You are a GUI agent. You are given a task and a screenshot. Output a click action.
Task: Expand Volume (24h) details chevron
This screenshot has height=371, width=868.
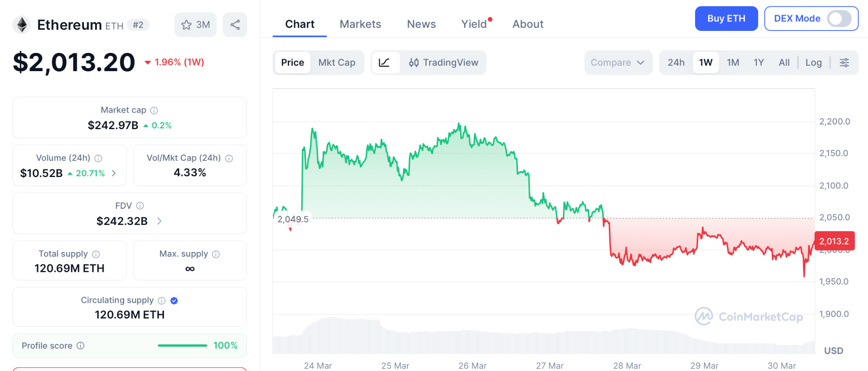(114, 173)
